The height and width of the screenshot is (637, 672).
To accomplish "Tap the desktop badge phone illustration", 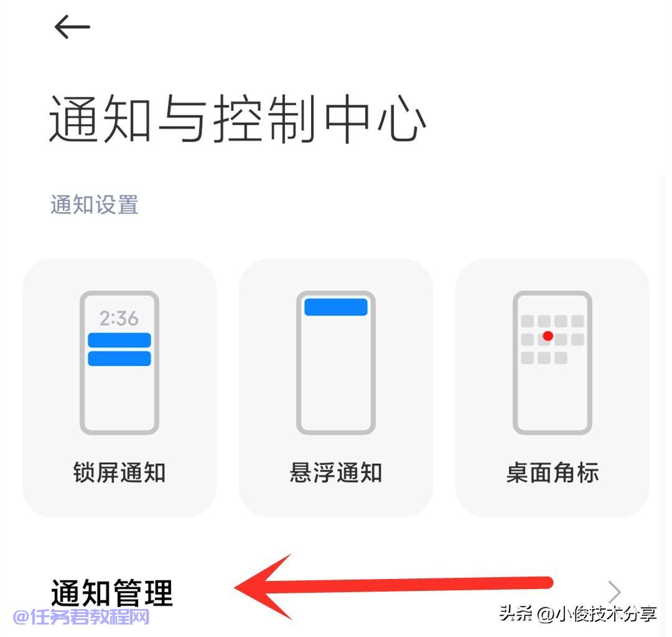I will [x=553, y=362].
